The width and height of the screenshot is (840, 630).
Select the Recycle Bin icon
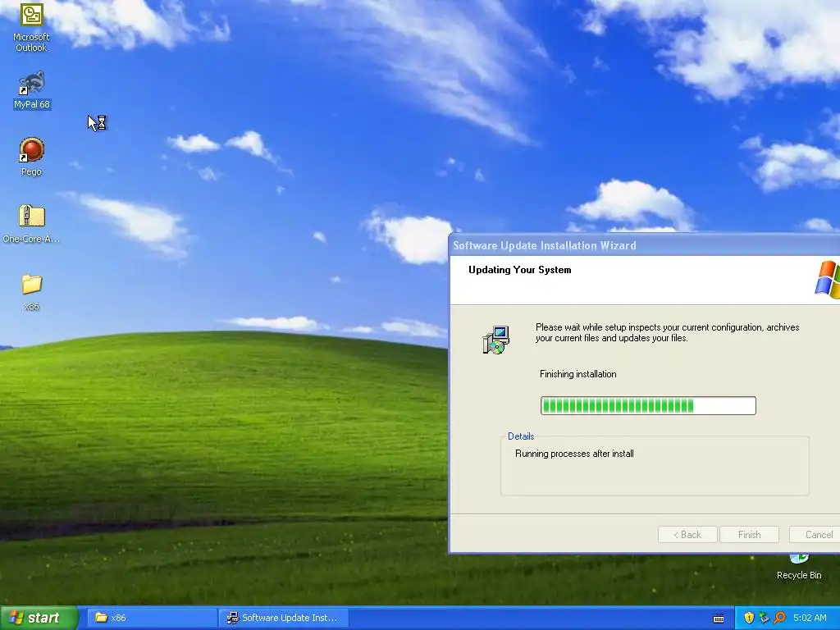pos(799,568)
